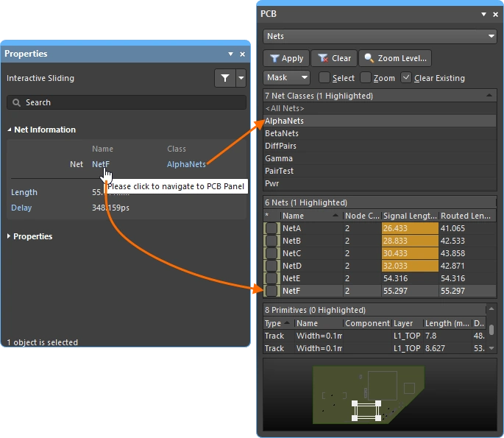The image size is (504, 438).
Task: Toggle the NetD color checkbox
Action: [x=271, y=266]
